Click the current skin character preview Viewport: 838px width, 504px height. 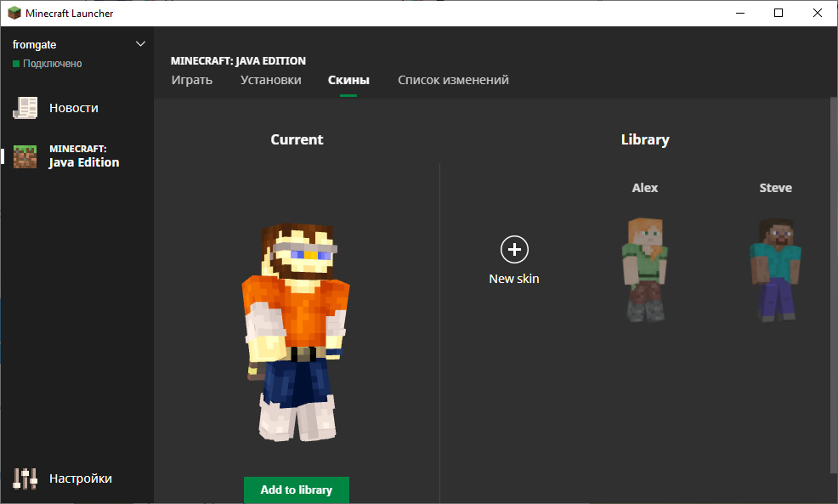[296, 331]
